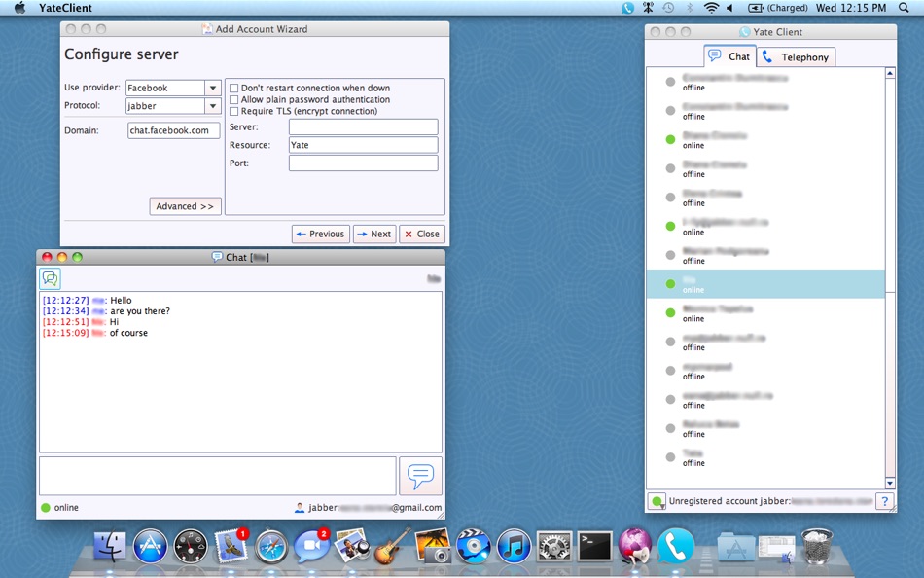Click the 'are you there?' chat message

(140, 310)
